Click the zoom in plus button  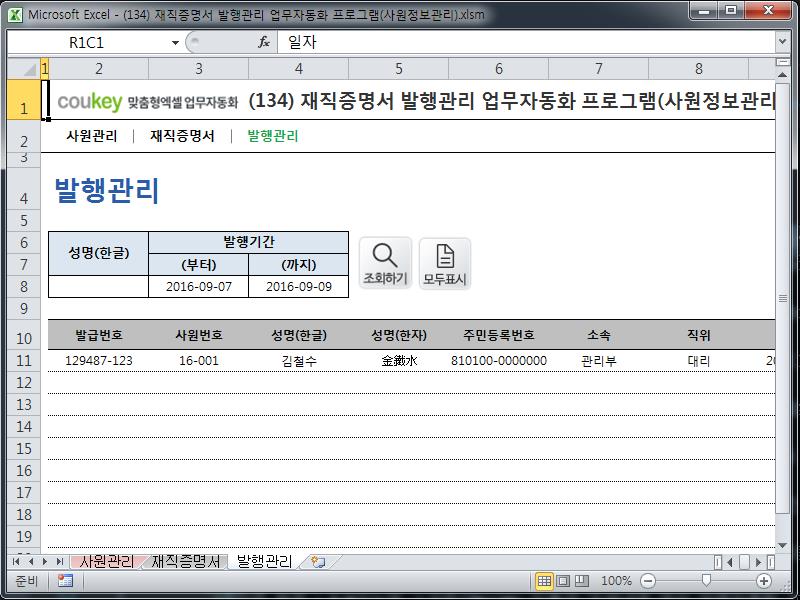[x=764, y=581]
